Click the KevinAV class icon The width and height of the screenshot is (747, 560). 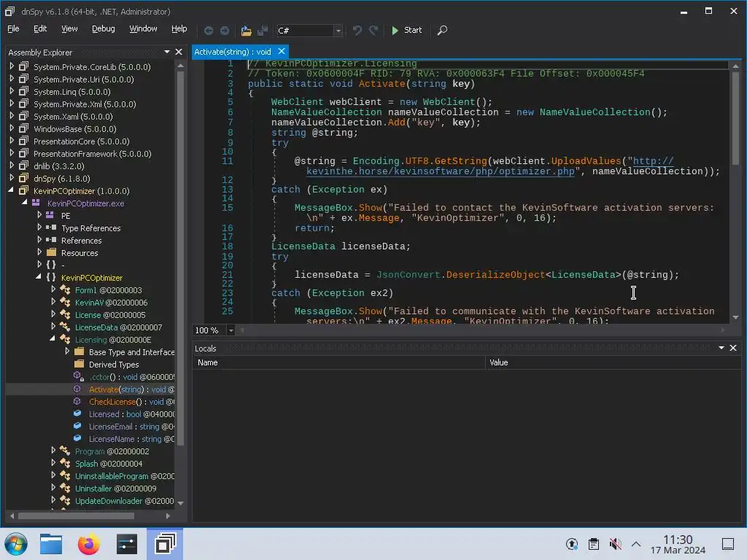tap(65, 302)
